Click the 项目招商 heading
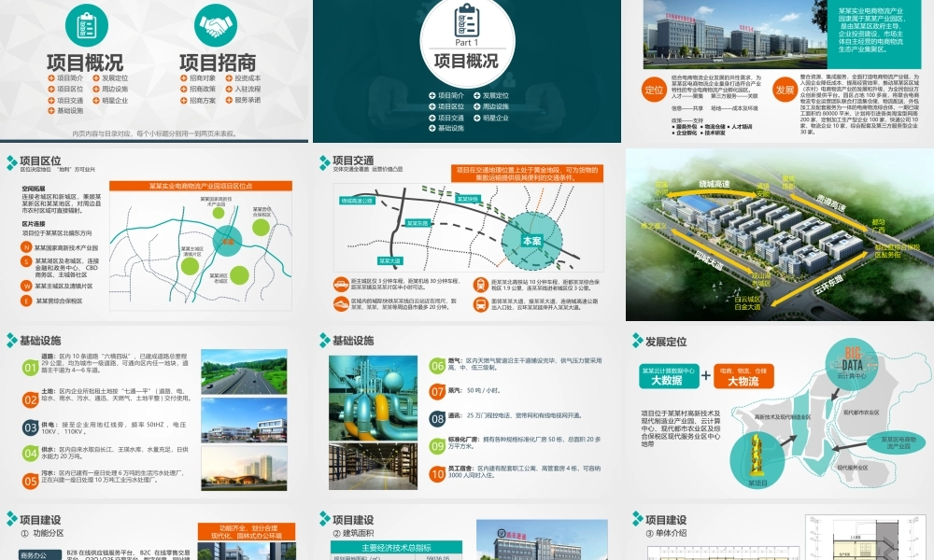This screenshot has width=934, height=560. click(x=218, y=63)
